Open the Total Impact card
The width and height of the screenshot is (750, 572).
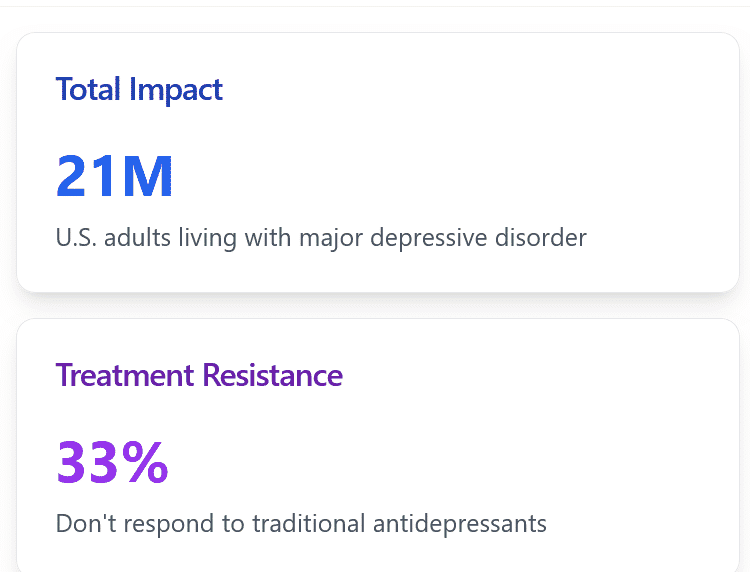coord(378,162)
